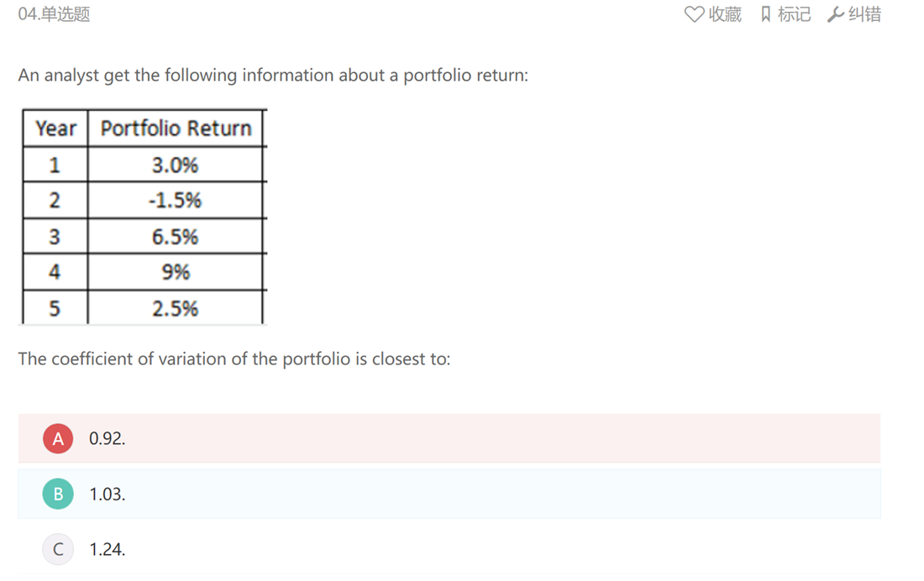Click the 标记 mark label
The width and height of the screenshot is (924, 581).
tap(795, 14)
